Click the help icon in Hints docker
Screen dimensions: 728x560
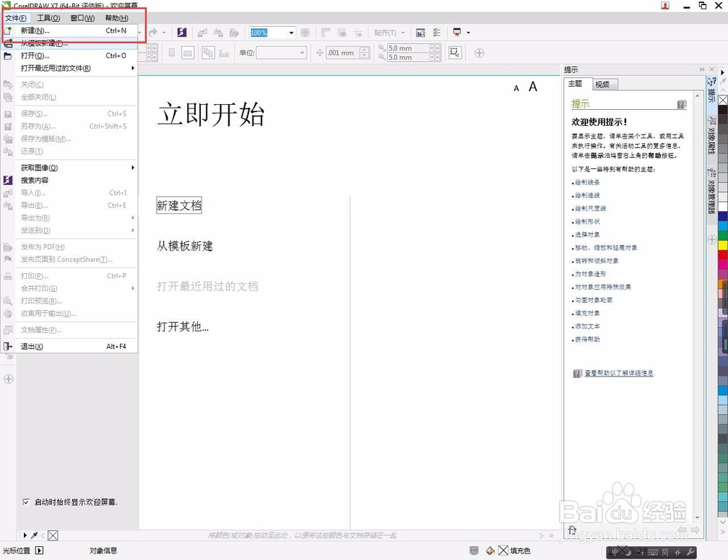681,104
